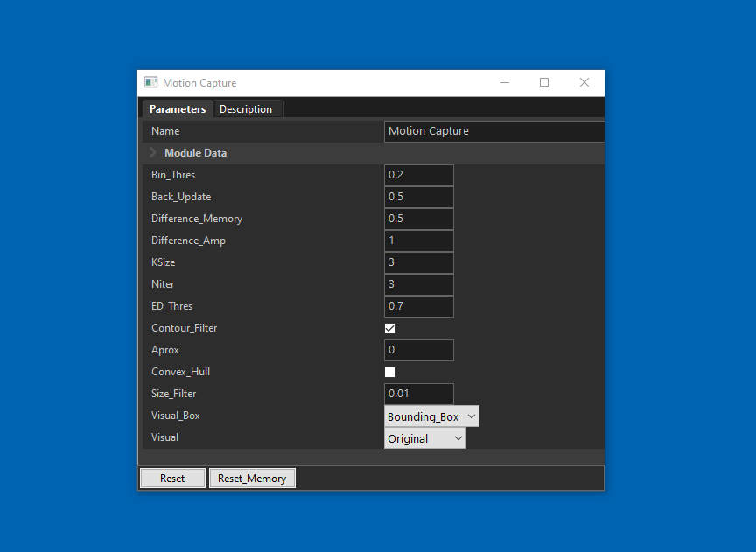The image size is (756, 552).
Task: Click the Difference_Amp value field
Action: coord(418,241)
